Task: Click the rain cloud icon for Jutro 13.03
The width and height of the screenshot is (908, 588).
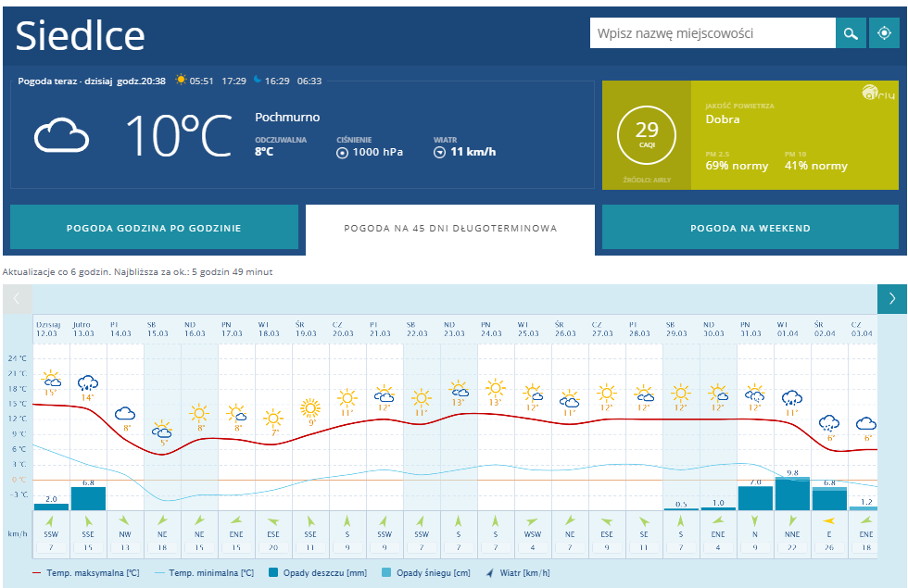Action: coord(88,382)
